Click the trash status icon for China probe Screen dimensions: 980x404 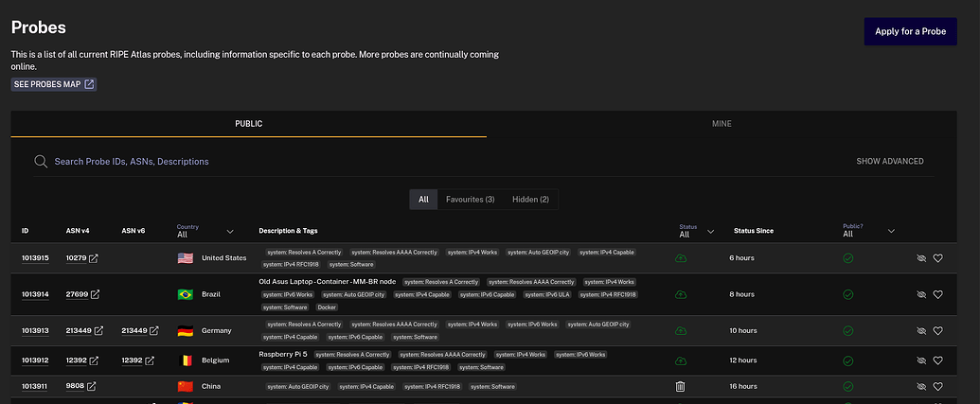[x=680, y=386]
